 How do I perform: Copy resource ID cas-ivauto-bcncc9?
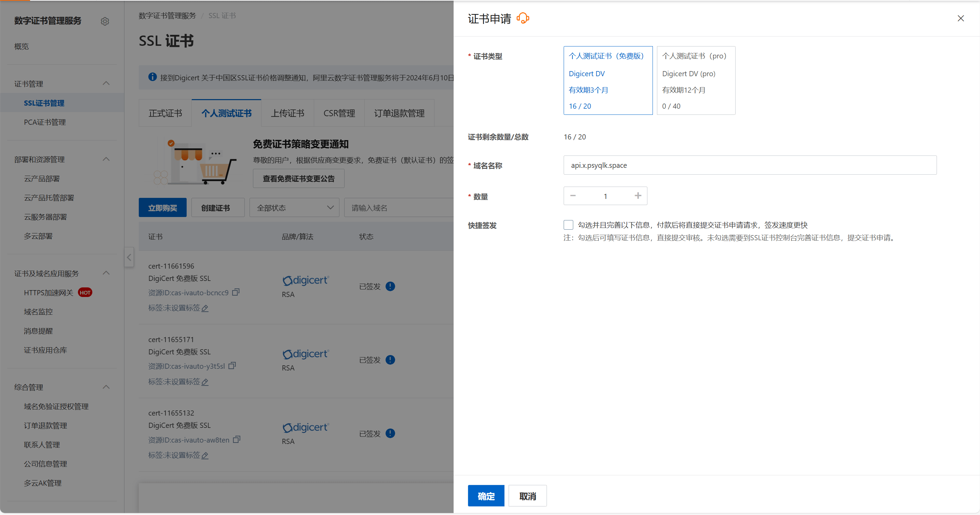click(x=236, y=292)
